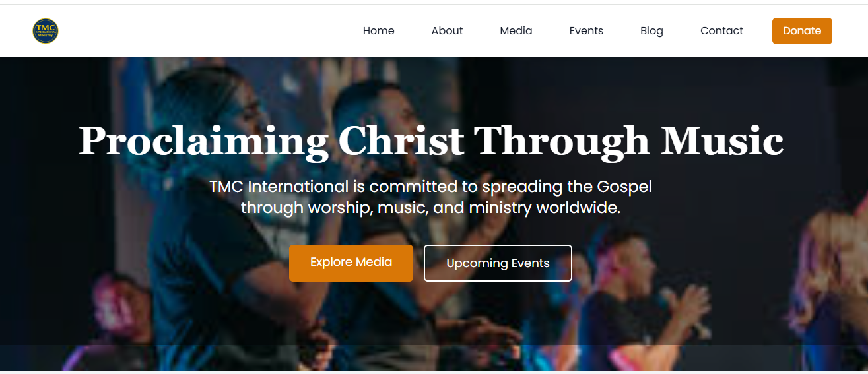Click the TMC International Ministry logo
Image resolution: width=868 pixels, height=374 pixels.
click(46, 31)
